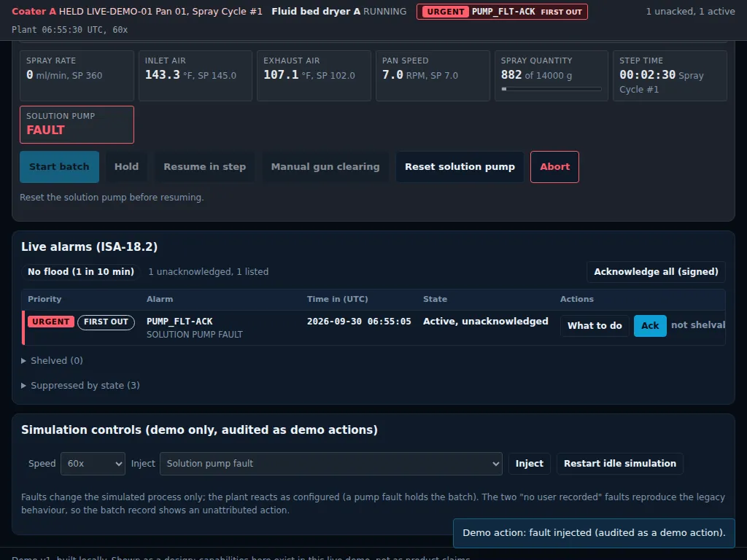Hold the running batch
The width and height of the screenshot is (747, 560).
pyautogui.click(x=126, y=167)
